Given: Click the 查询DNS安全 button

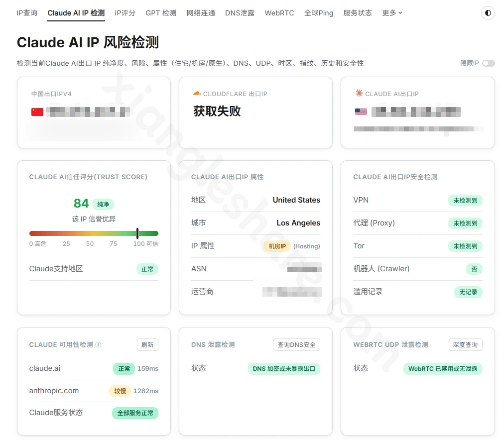Looking at the screenshot, I should [296, 345].
